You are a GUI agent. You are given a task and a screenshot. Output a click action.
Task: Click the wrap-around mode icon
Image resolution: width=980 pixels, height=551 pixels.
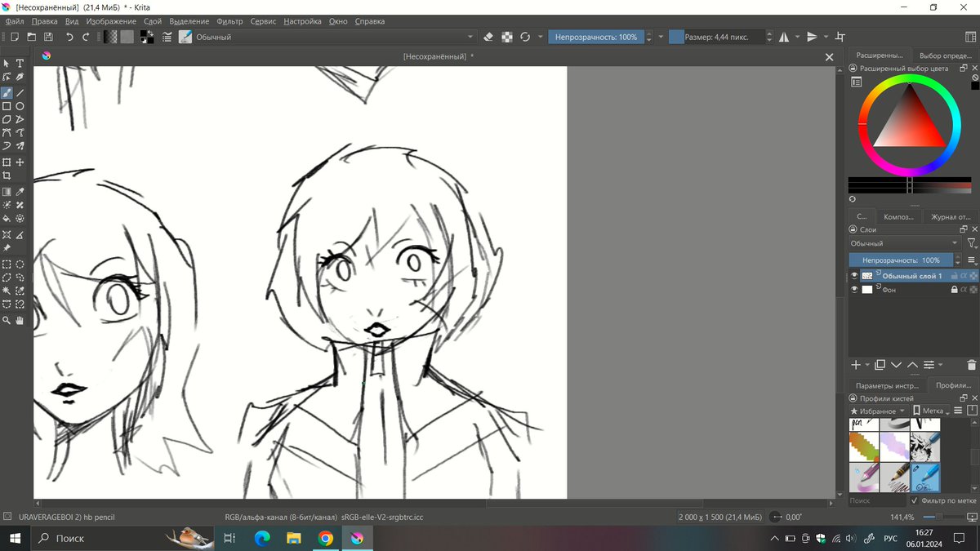click(840, 37)
